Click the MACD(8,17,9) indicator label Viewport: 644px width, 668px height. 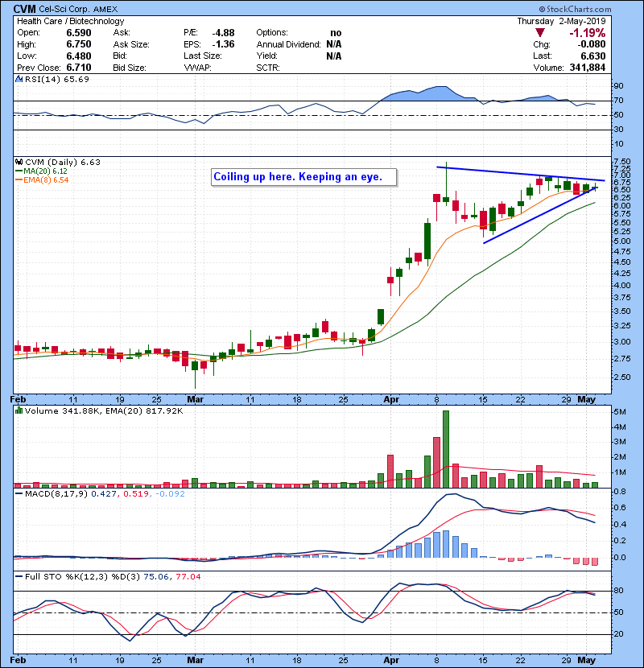coord(56,494)
